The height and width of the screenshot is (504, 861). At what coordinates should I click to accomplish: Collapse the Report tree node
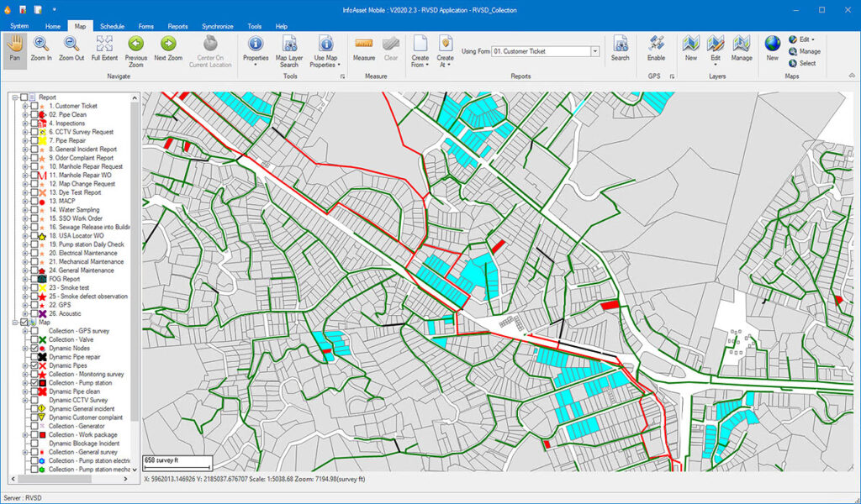14,97
